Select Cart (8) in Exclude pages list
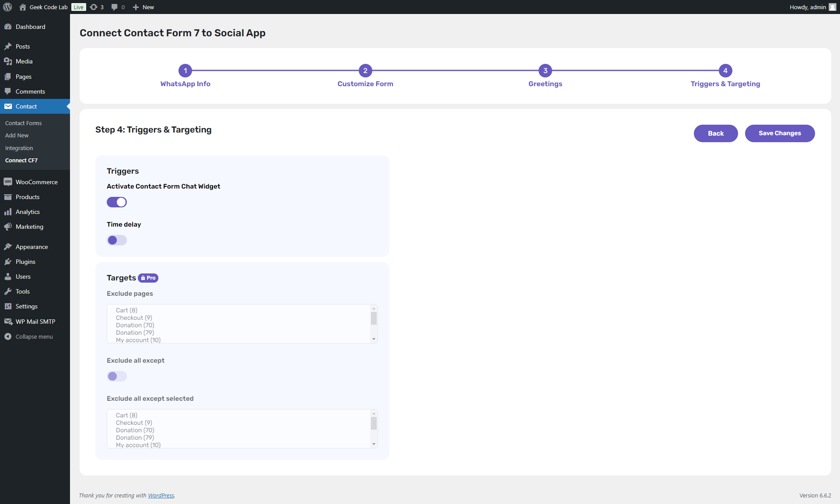The width and height of the screenshot is (840, 504). 126,310
